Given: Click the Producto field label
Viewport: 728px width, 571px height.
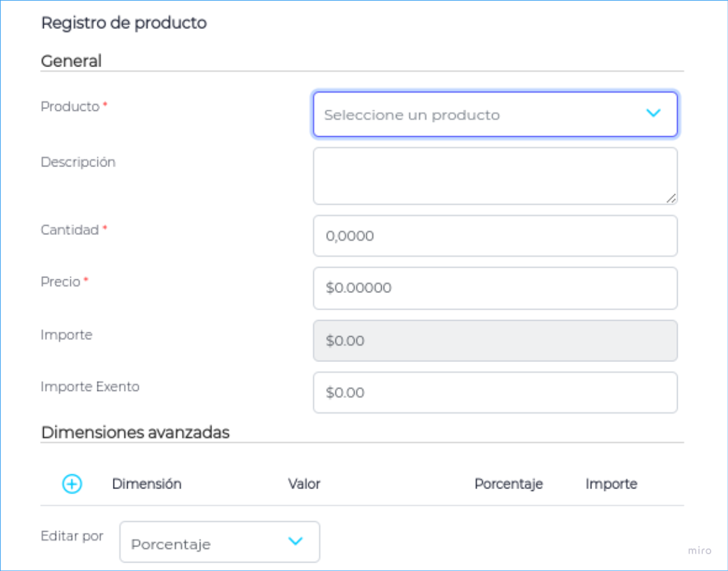Looking at the screenshot, I should (x=70, y=106).
